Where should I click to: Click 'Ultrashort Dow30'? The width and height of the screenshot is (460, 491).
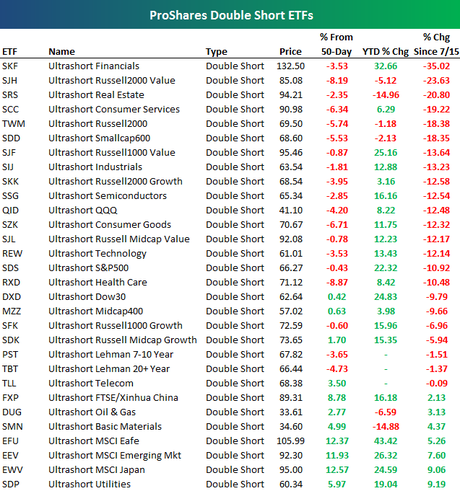[x=87, y=297]
